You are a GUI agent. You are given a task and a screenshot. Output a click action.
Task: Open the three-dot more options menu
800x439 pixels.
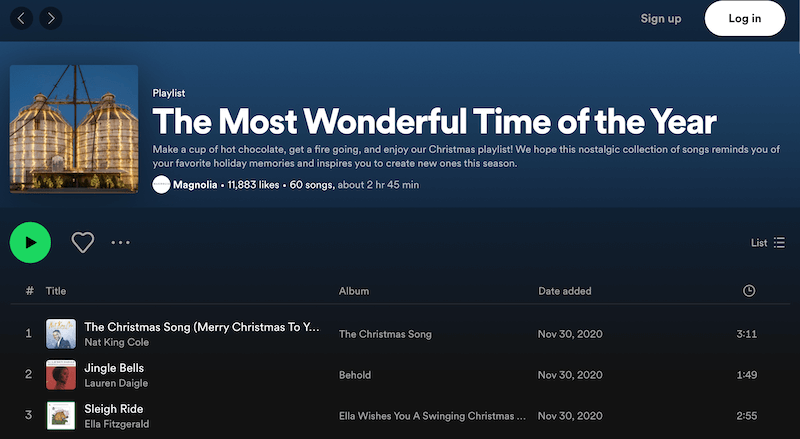point(121,242)
